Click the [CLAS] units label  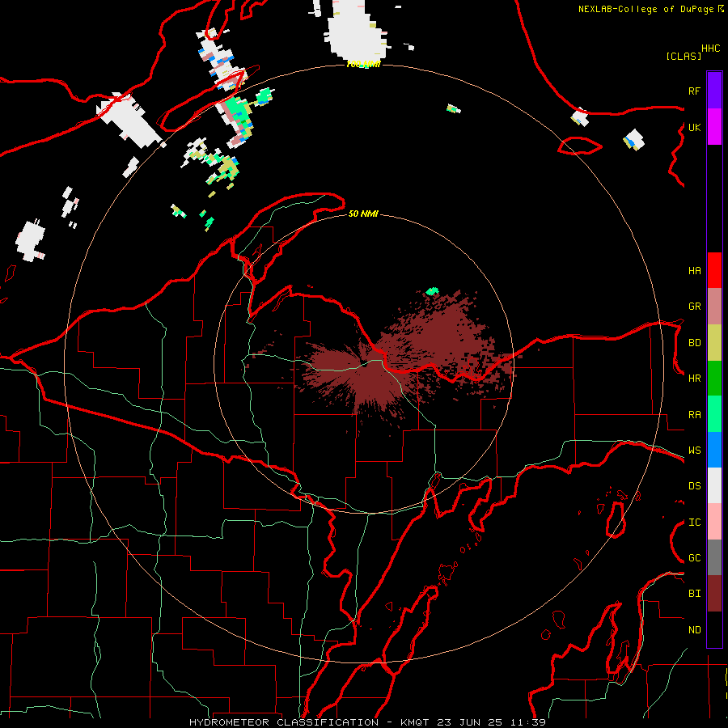tap(684, 56)
